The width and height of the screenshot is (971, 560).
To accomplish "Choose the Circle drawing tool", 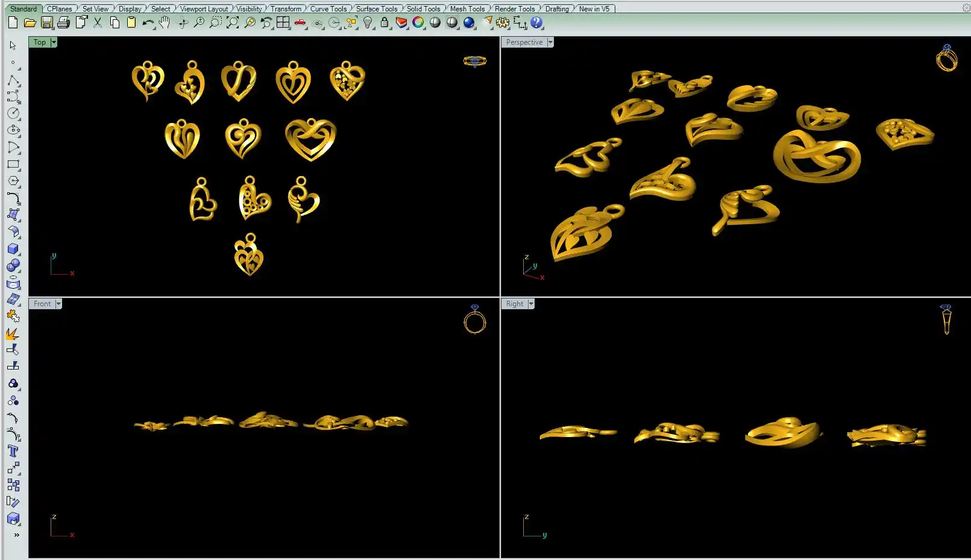I will coord(13,113).
